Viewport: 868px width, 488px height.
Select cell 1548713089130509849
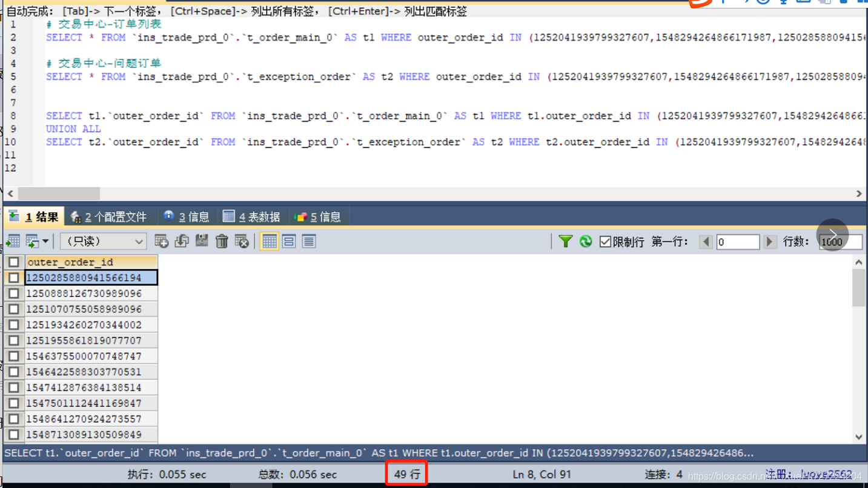click(x=91, y=435)
